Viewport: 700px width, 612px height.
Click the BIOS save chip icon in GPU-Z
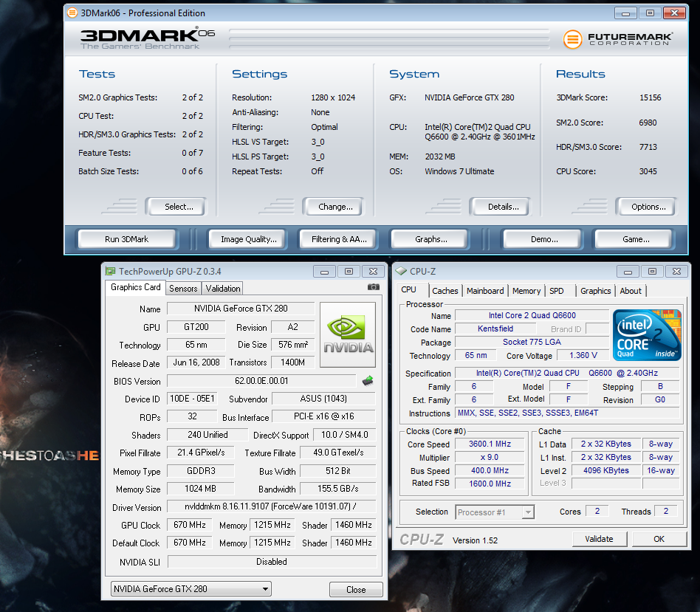(x=368, y=381)
